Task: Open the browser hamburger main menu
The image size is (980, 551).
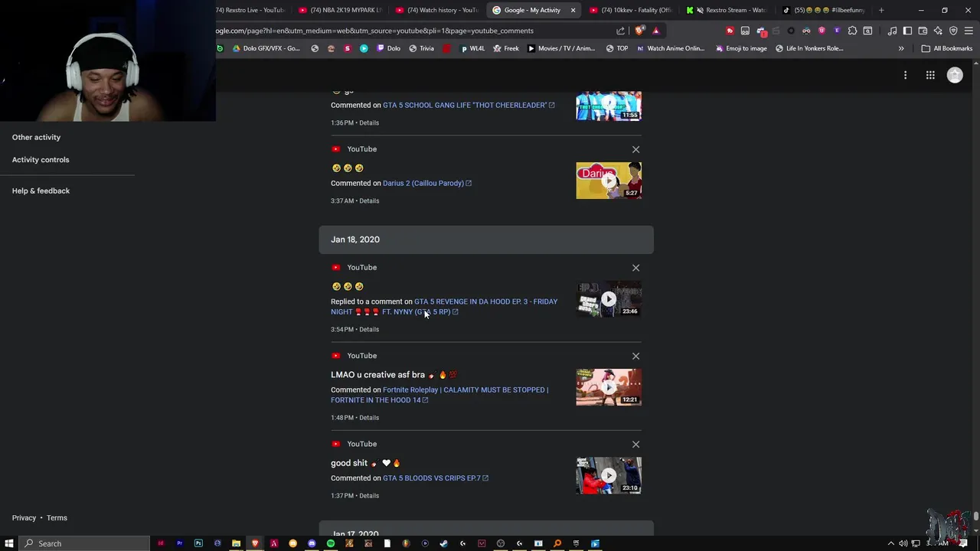Action: pyautogui.click(x=969, y=31)
